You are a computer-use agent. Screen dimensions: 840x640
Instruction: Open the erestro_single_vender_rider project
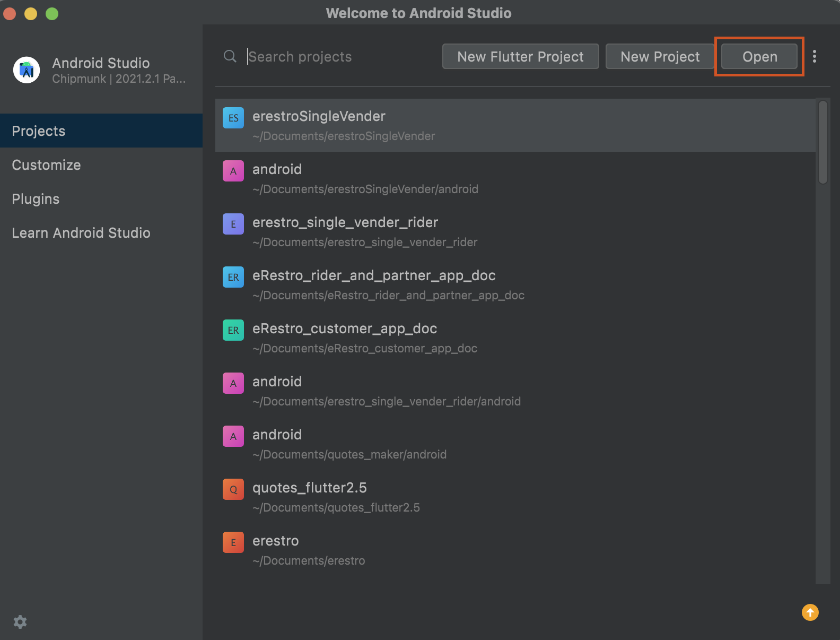pyautogui.click(x=515, y=231)
